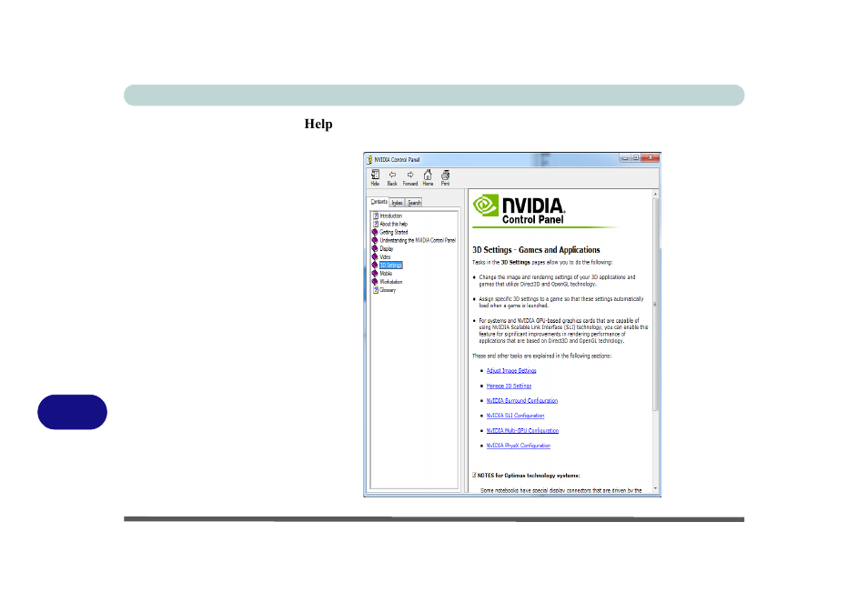Click the book icon next to Display
868x612 pixels.
pos(375,248)
